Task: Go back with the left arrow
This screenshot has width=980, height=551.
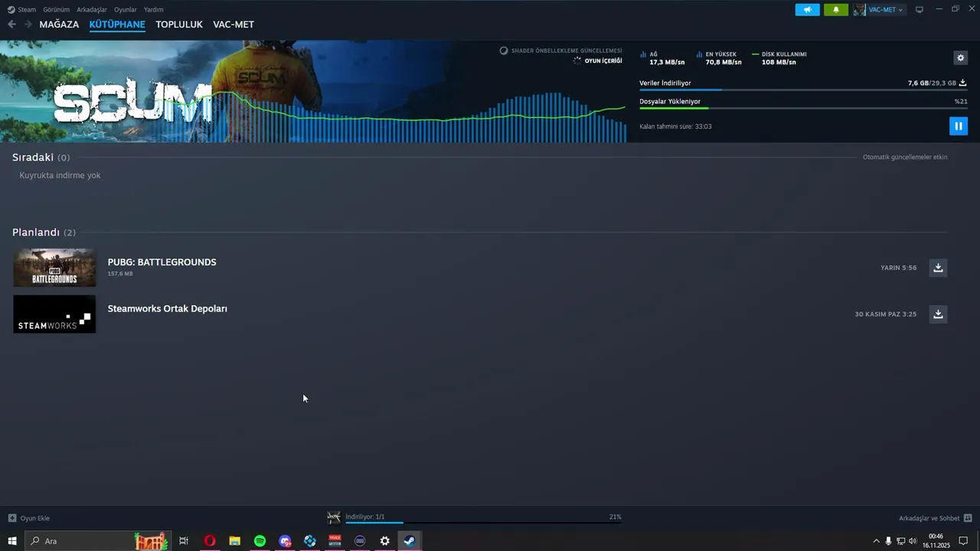Action: pyautogui.click(x=11, y=24)
